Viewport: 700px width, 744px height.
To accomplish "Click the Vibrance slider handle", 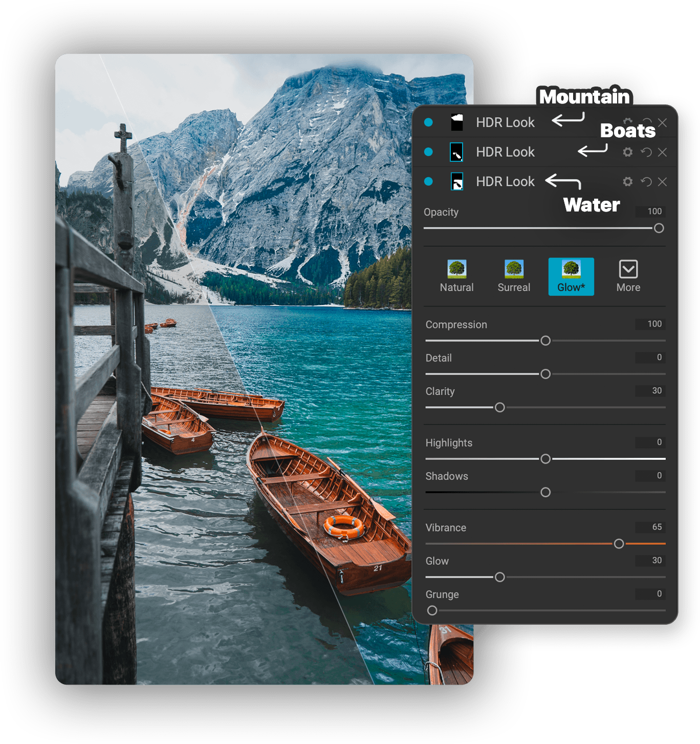I will coord(619,544).
